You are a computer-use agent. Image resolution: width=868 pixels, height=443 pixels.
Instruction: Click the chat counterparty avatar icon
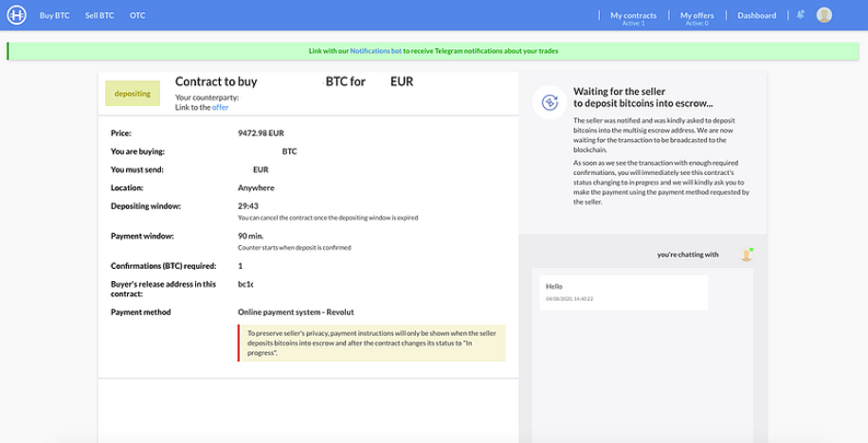point(746,255)
